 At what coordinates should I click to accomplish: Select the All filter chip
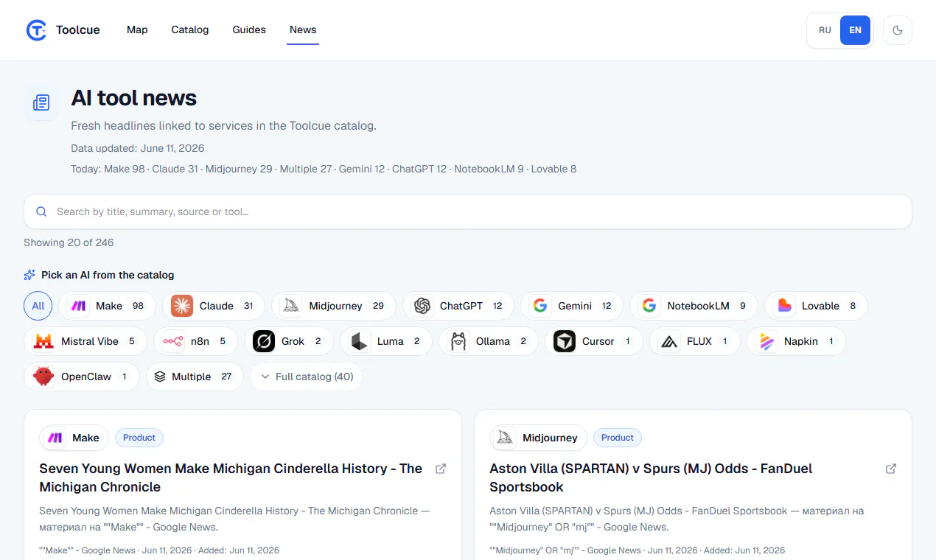pos(38,306)
